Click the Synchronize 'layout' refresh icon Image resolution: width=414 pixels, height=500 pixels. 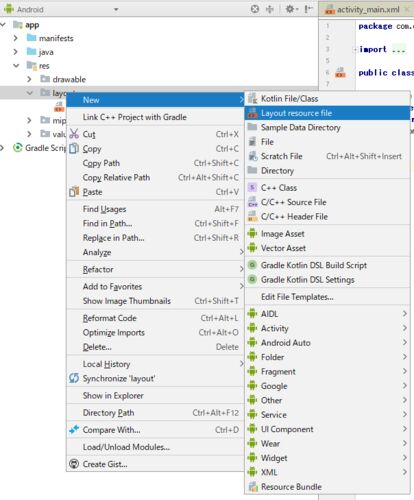coord(74,378)
